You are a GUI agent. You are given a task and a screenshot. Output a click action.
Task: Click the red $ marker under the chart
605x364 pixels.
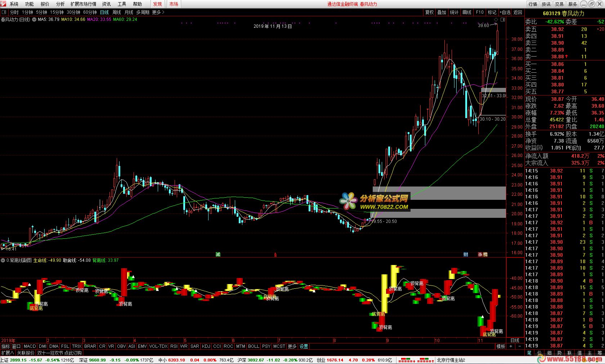click(x=275, y=255)
